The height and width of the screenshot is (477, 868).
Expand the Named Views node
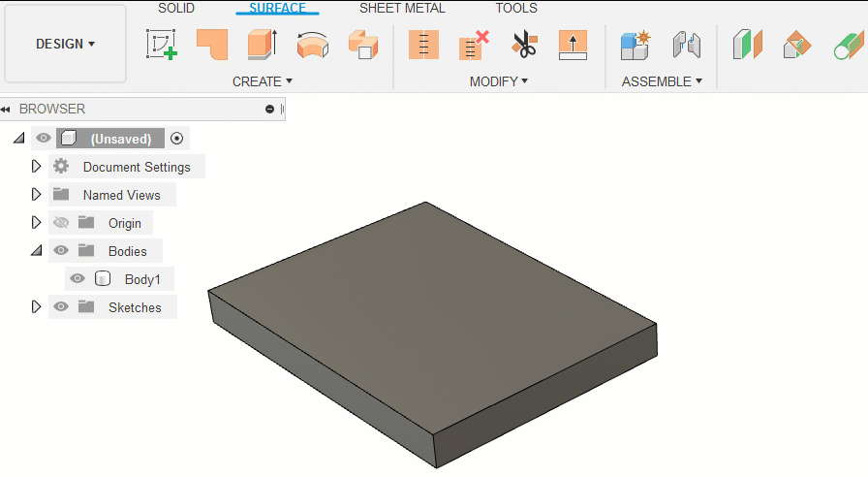tap(36, 195)
